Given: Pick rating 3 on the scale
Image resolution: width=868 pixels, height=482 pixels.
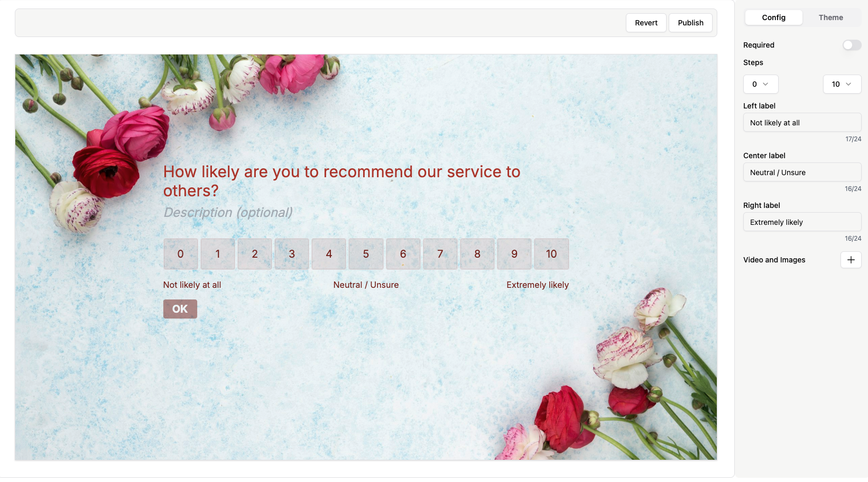Looking at the screenshot, I should coord(292,254).
